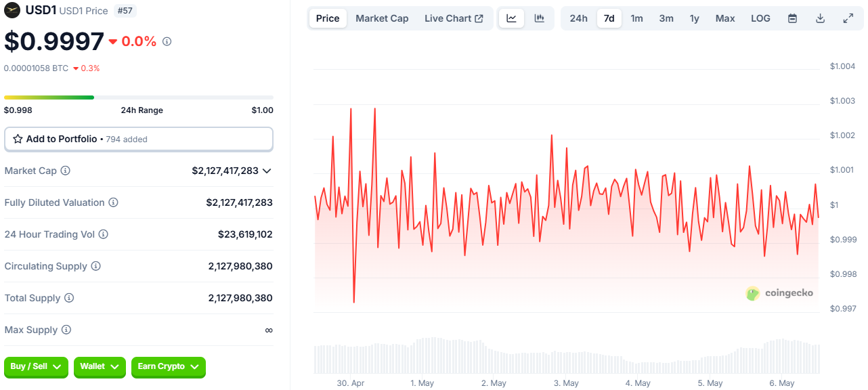Select the Price tab
The image size is (868, 390).
point(328,18)
